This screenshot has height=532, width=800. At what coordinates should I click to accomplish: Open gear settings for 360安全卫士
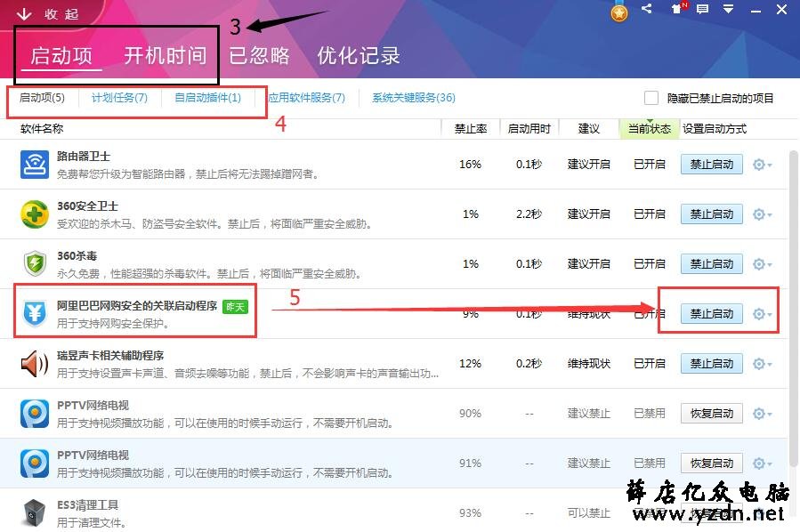coord(763,214)
